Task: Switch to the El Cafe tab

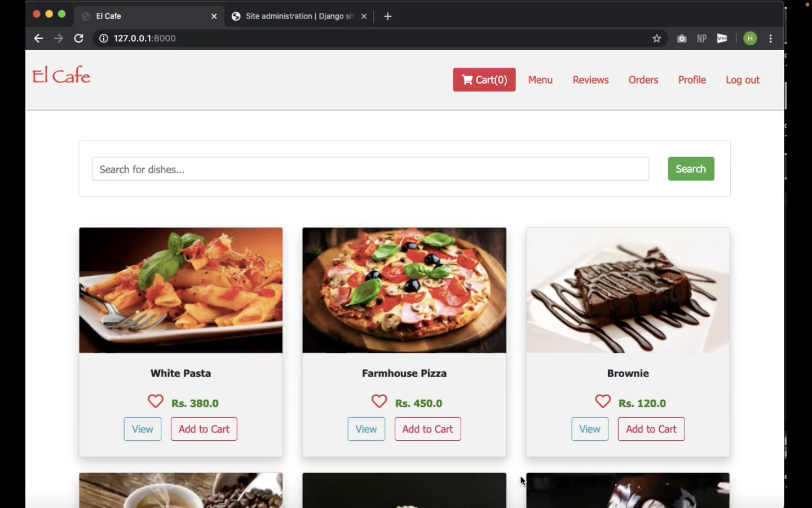Action: (149, 16)
